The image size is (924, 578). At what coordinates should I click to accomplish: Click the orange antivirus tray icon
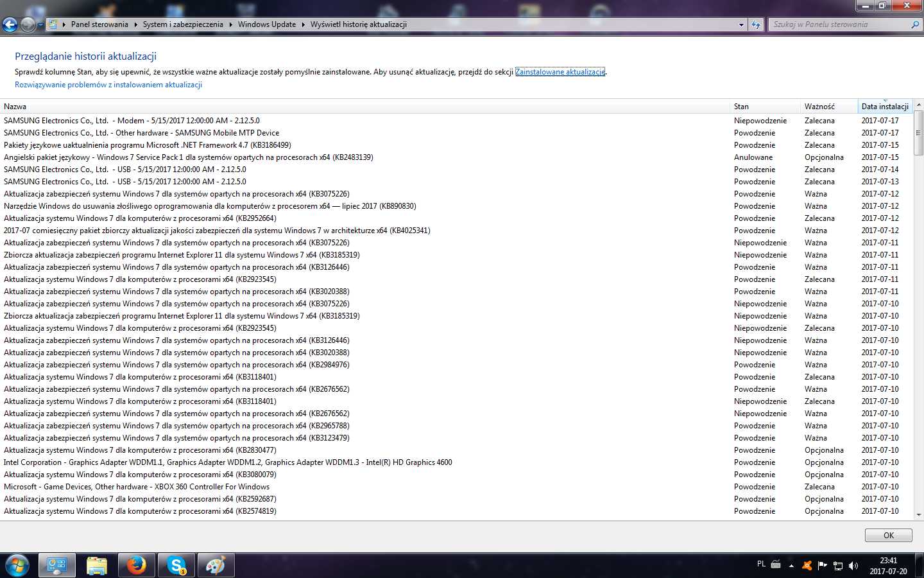(807, 566)
